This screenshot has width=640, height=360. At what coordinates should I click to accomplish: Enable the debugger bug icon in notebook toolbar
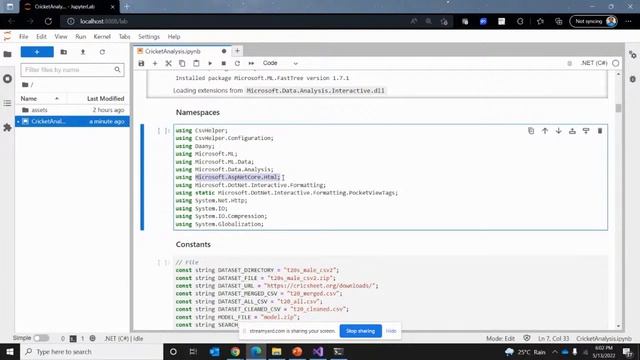569,63
